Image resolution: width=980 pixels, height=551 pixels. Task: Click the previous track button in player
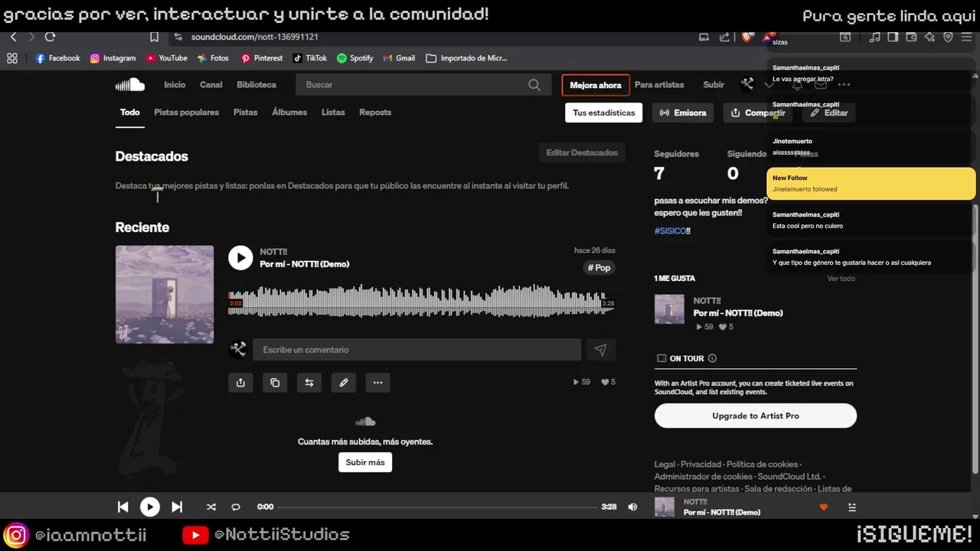(x=122, y=507)
